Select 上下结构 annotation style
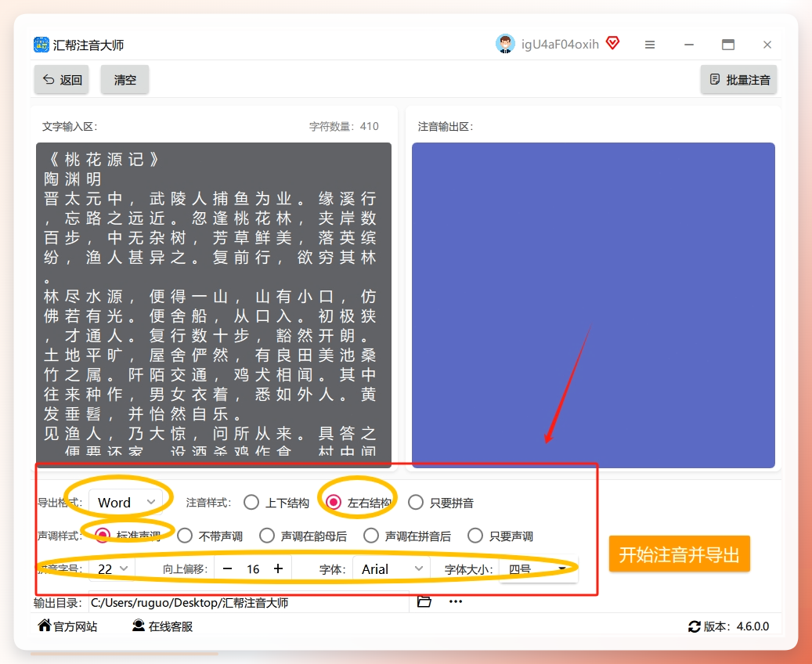The width and height of the screenshot is (812, 664). pos(276,503)
